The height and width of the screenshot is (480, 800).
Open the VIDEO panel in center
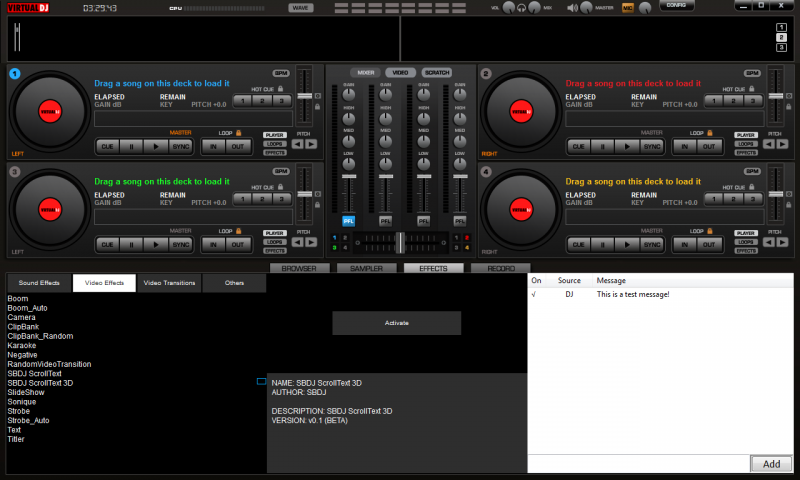401,72
